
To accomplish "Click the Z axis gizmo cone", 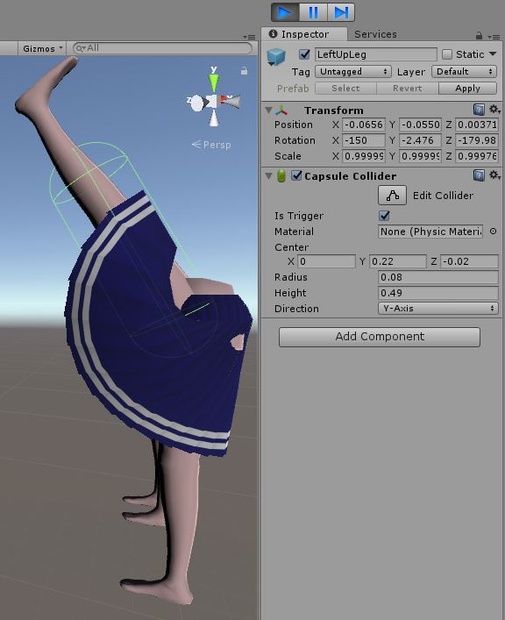I will pos(197,103).
